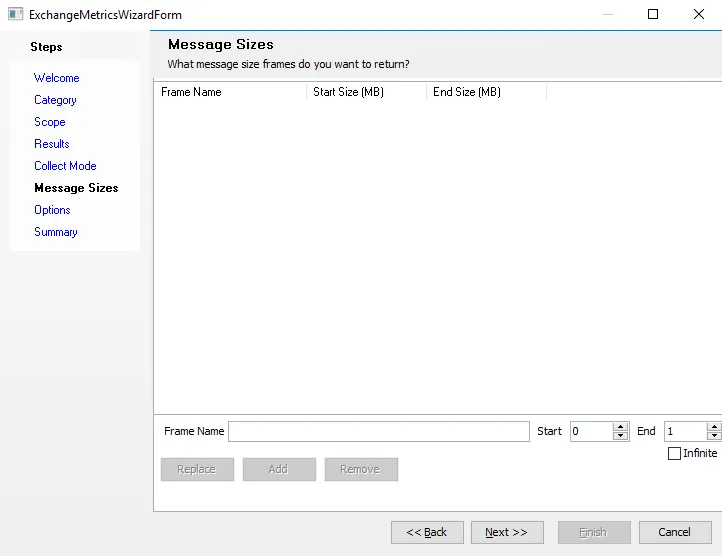The image size is (722, 556).
Task: Enable the Infinite checkbox
Action: click(674, 453)
